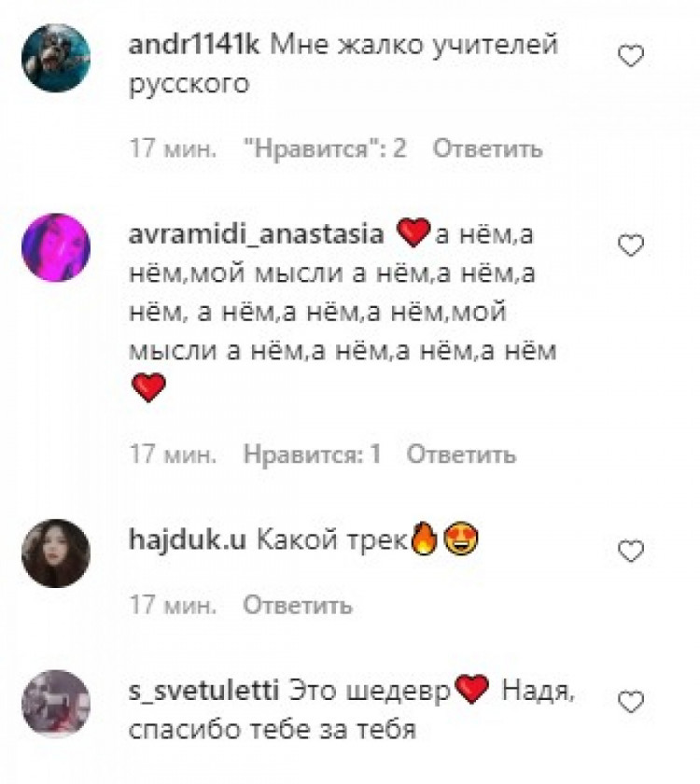The image size is (700, 784).
Task: Open avramidi_anastasia's pink avatar
Action: click(56, 247)
